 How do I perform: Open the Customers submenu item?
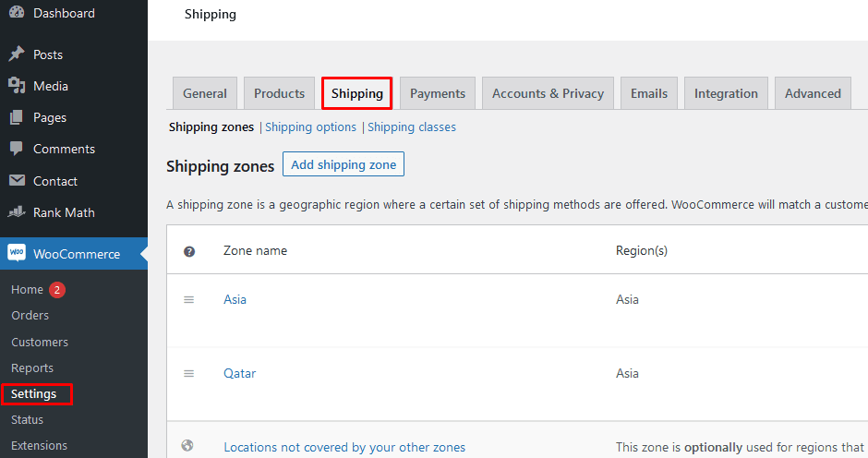click(x=40, y=342)
